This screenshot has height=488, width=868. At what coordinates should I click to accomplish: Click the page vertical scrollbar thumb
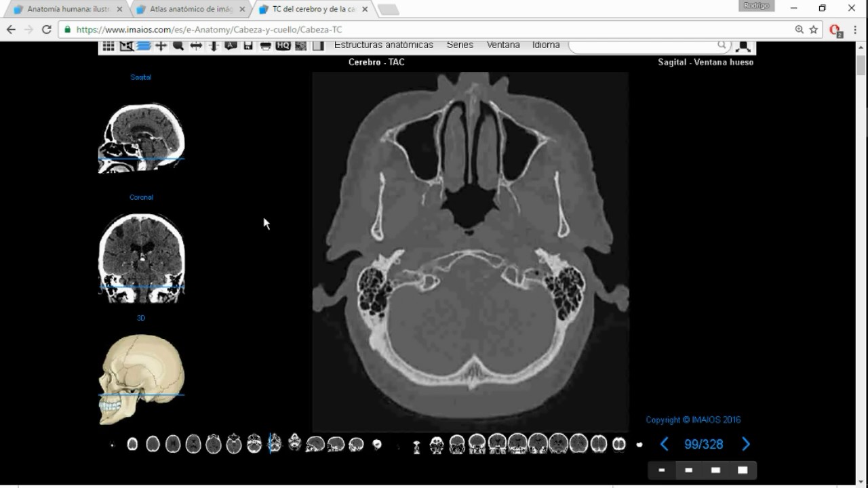pos(861,65)
